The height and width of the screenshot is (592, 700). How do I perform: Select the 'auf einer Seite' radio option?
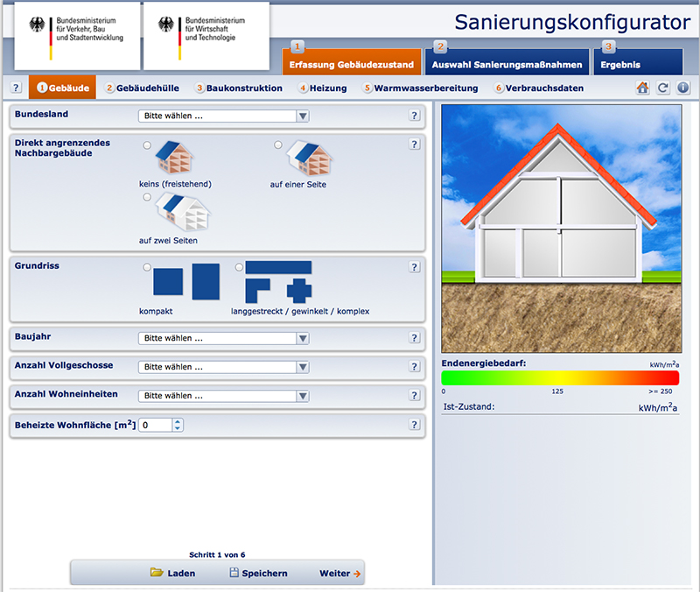[x=278, y=144]
